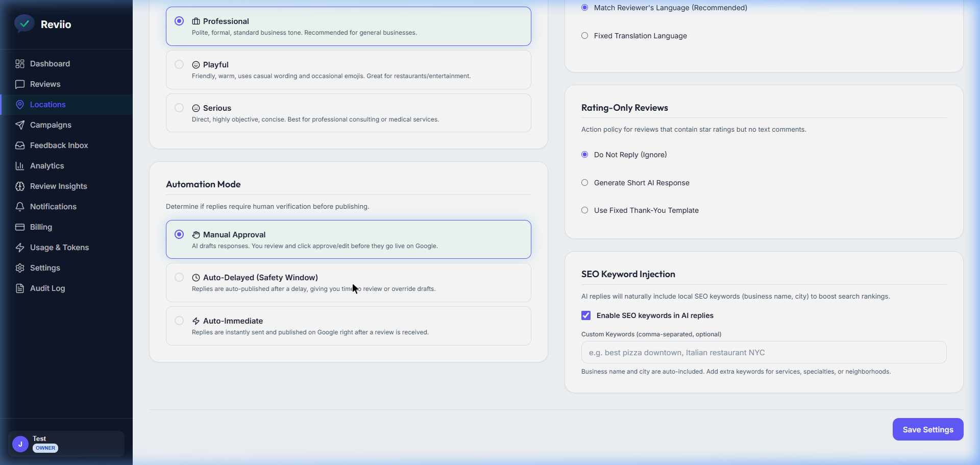This screenshot has height=465, width=980.
Task: Click "AI drafts responses" description text
Action: tap(315, 246)
